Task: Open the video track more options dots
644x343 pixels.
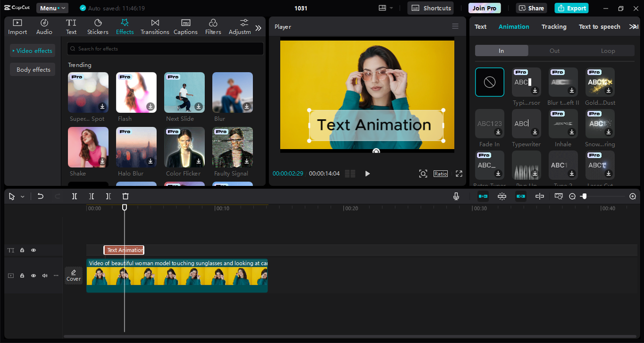Action: [x=56, y=276]
